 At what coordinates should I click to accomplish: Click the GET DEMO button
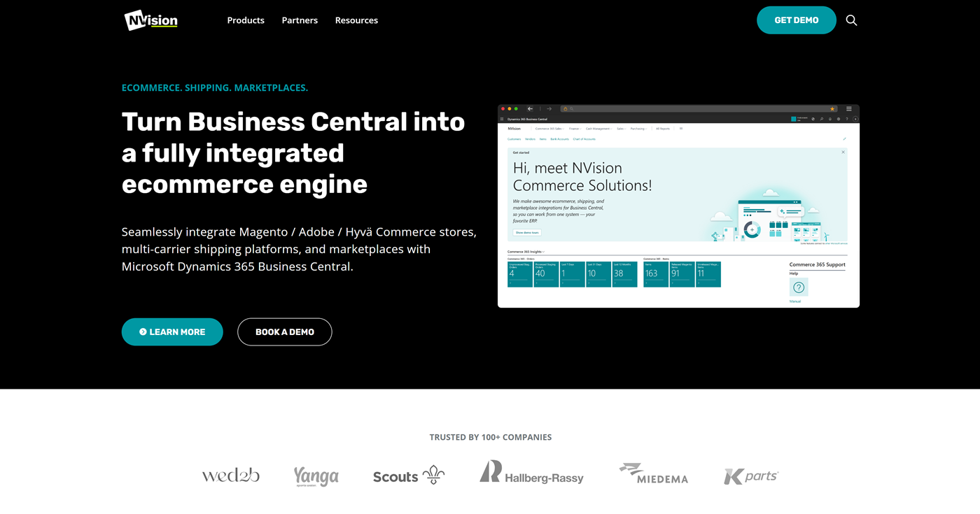796,20
